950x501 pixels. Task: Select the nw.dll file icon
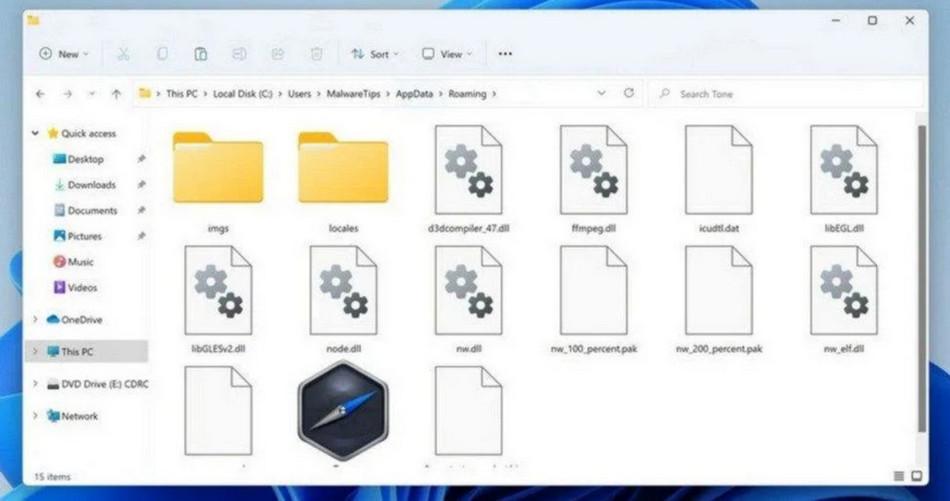468,290
